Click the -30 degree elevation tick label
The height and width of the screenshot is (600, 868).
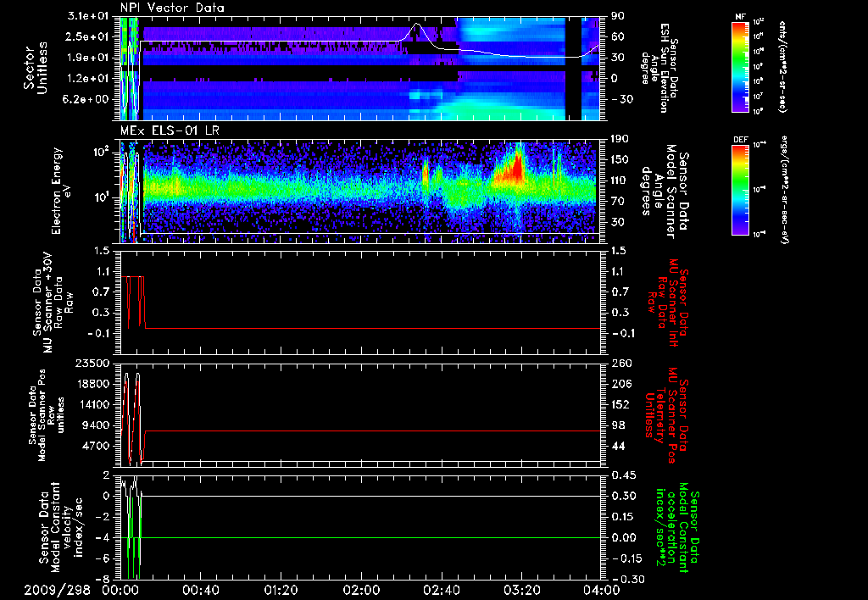(x=621, y=99)
